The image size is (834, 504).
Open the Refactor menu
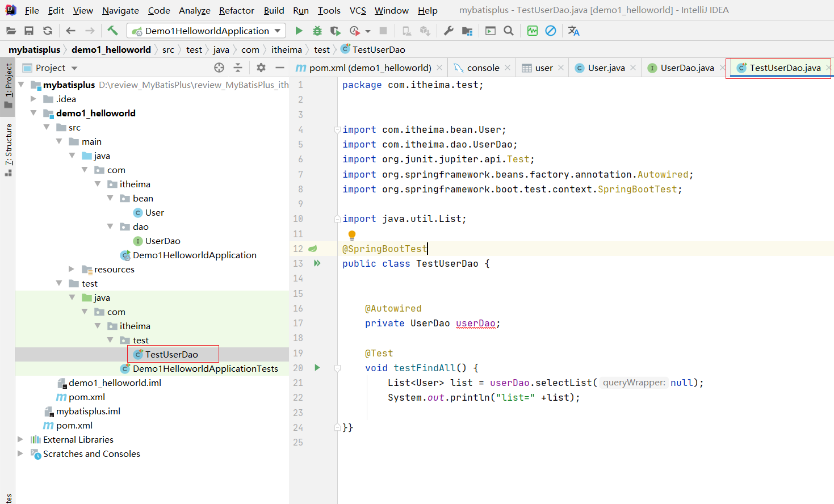pos(236,10)
